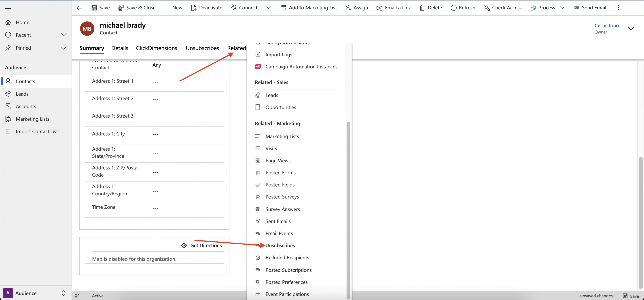This screenshot has width=644, height=300.
Task: Open the Connect split-button dropdown arrow
Action: (x=269, y=8)
